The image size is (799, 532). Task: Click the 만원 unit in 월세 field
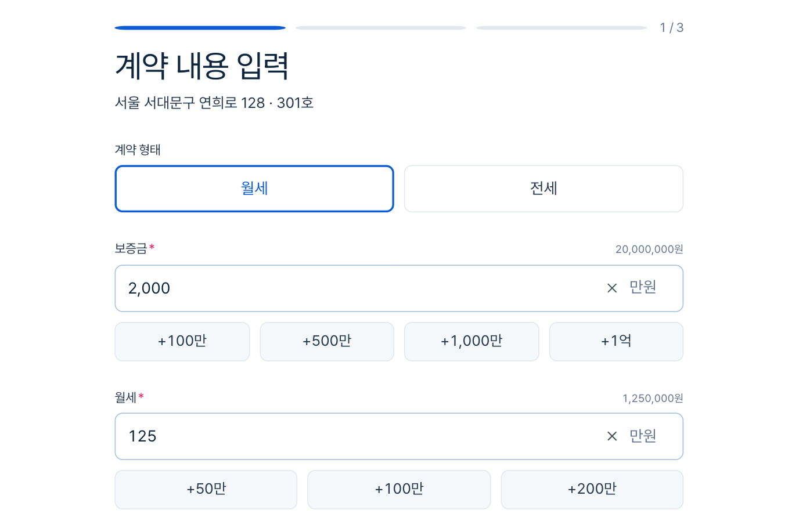pos(643,436)
